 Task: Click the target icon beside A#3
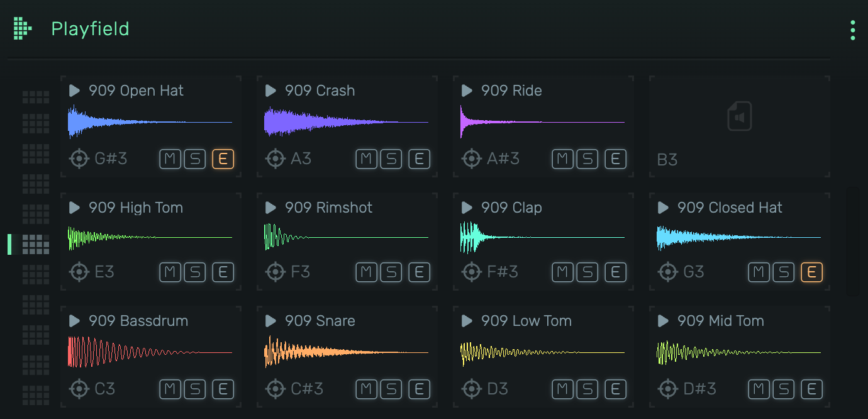point(471,159)
